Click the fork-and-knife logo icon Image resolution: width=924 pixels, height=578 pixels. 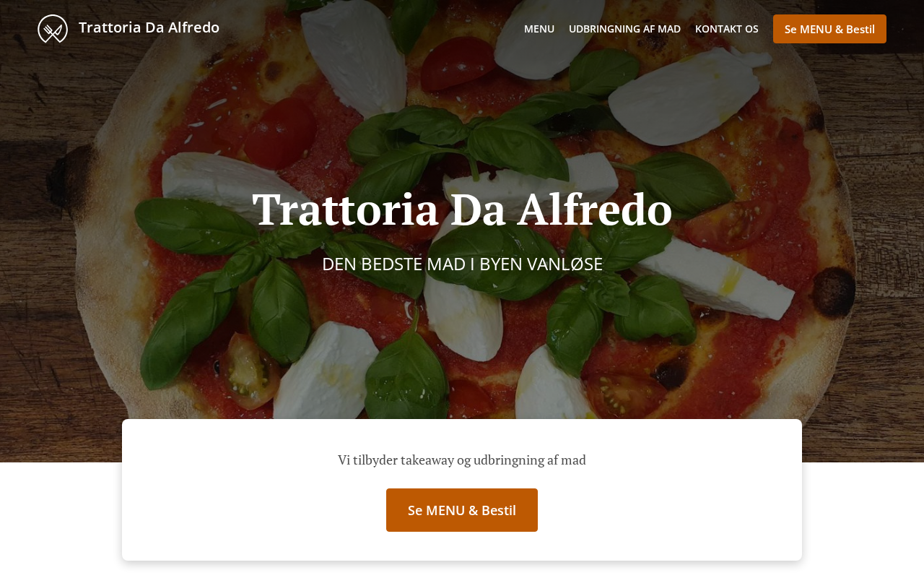[x=53, y=29]
